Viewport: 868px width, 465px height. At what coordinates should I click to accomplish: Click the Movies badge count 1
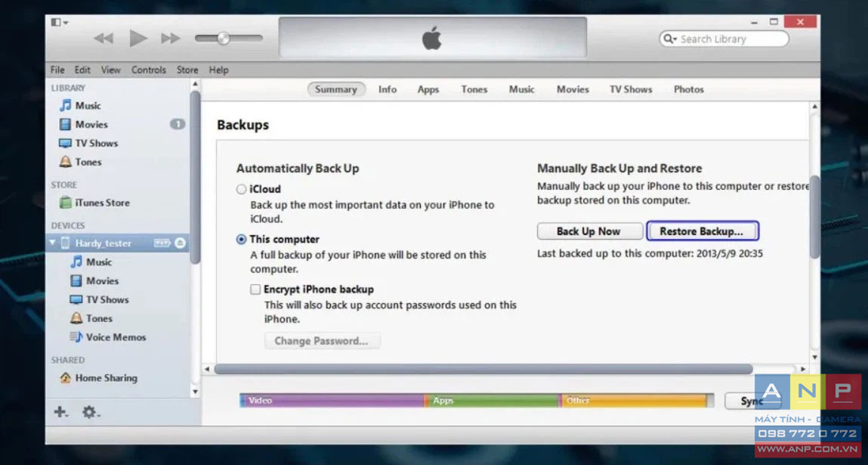point(177,124)
